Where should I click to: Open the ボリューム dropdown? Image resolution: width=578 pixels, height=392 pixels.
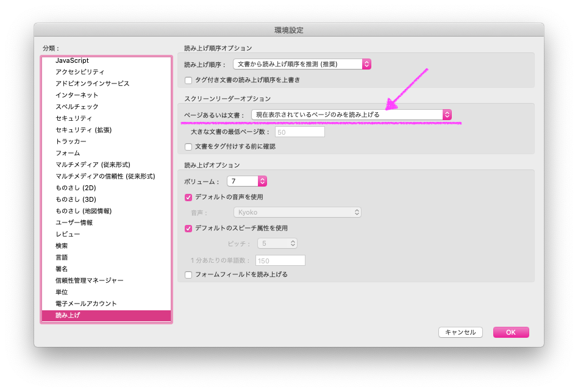pyautogui.click(x=246, y=181)
